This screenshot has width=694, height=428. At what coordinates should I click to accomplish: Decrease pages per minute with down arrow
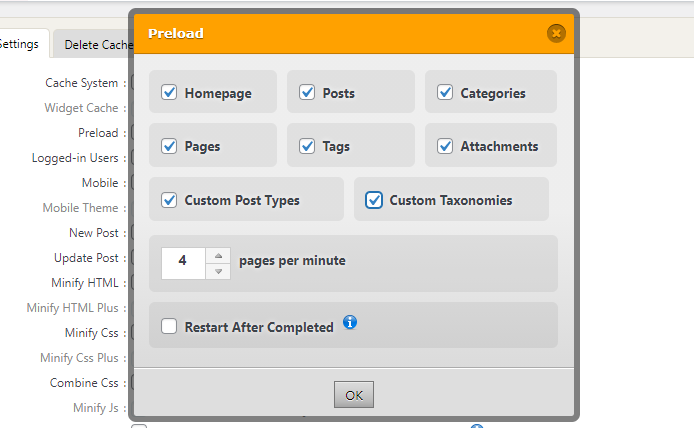coord(218,271)
